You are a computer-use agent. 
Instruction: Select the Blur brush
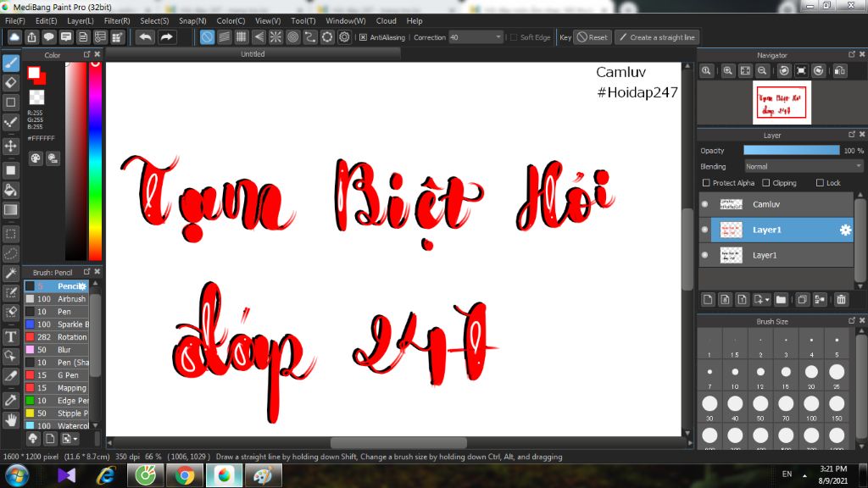pos(57,350)
